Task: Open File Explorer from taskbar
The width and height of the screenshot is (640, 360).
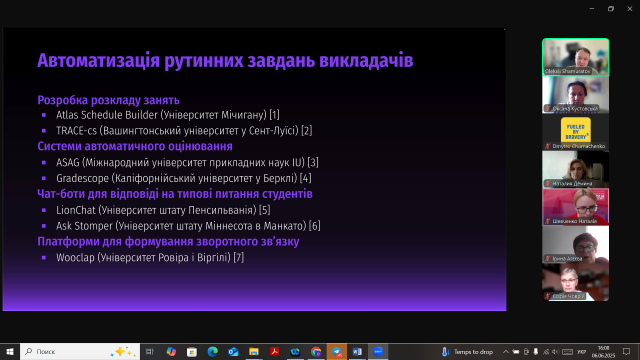Action: point(254,351)
